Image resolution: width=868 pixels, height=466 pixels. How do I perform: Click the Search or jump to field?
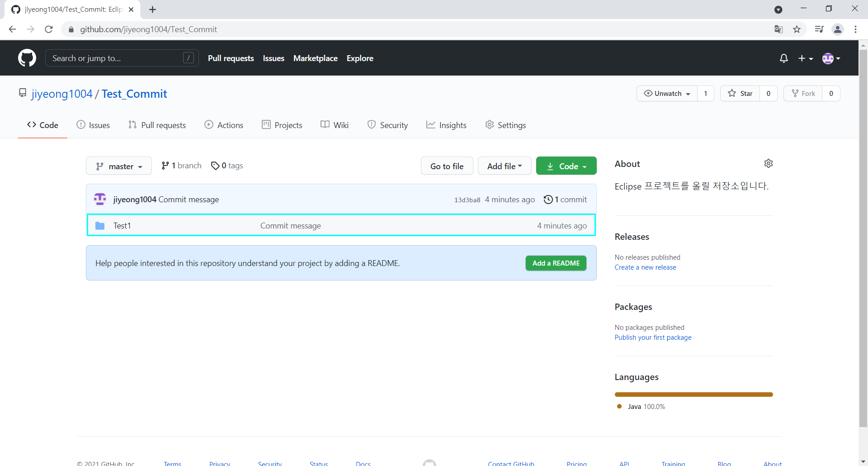[122, 58]
